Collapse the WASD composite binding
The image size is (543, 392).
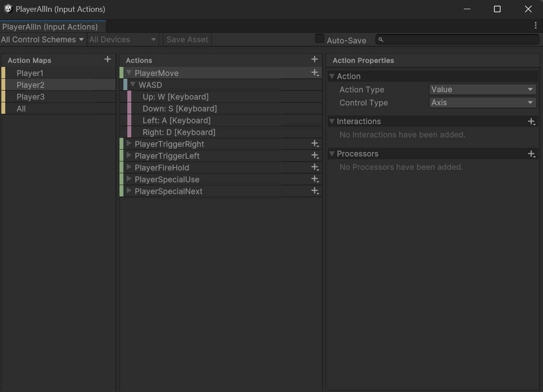[133, 84]
